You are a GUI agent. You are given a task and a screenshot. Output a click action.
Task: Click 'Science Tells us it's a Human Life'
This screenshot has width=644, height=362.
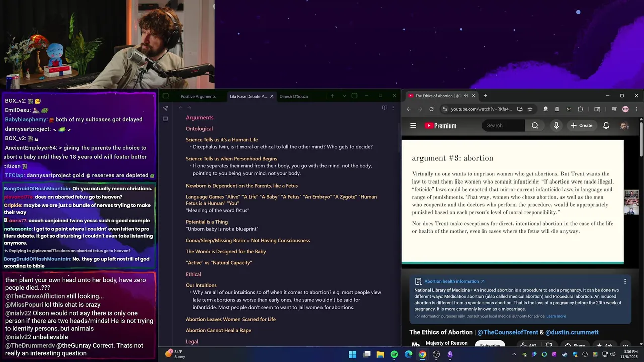point(222,140)
